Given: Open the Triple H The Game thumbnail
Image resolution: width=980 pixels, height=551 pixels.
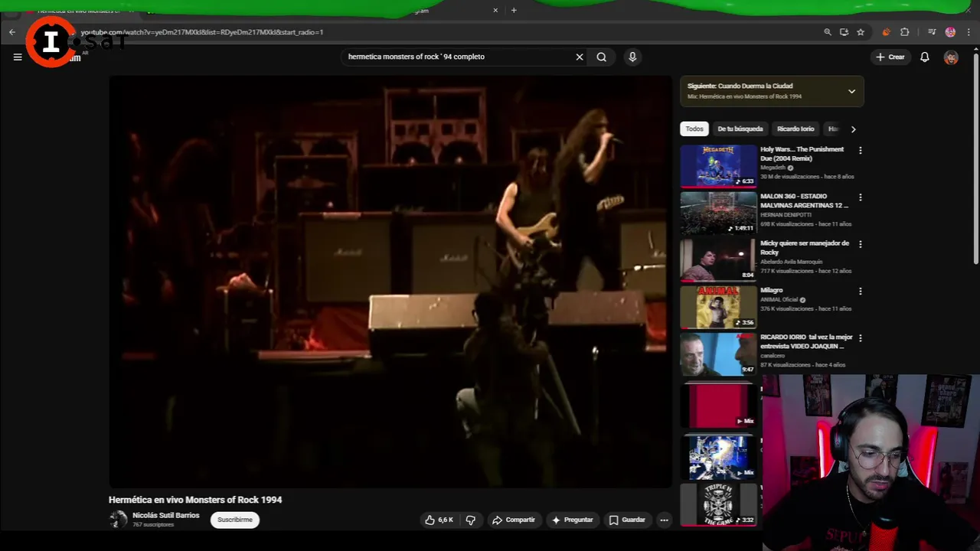Looking at the screenshot, I should point(718,504).
